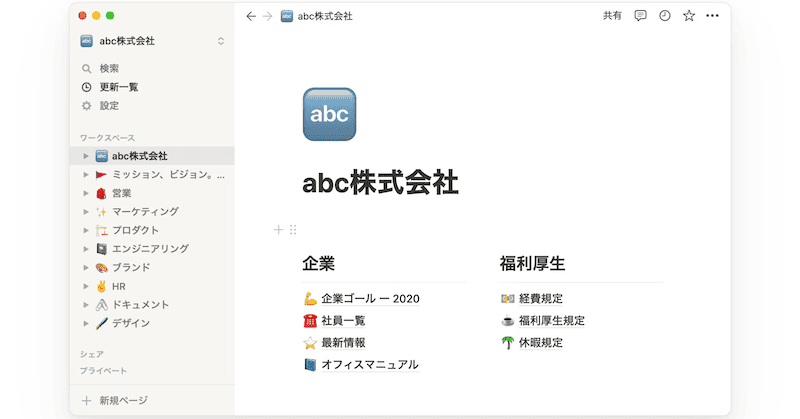The width and height of the screenshot is (800, 419).
Task: Open page history clock icon
Action: tap(664, 16)
